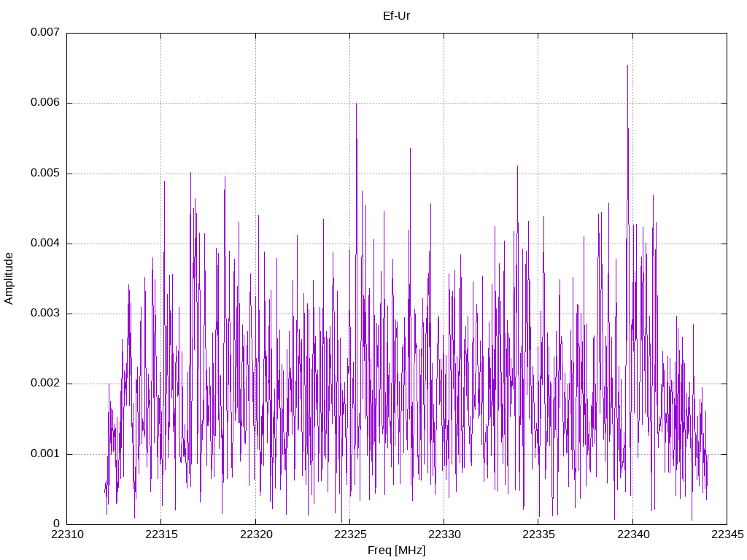Click the Freq [MHz] x-axis label

pos(396,551)
